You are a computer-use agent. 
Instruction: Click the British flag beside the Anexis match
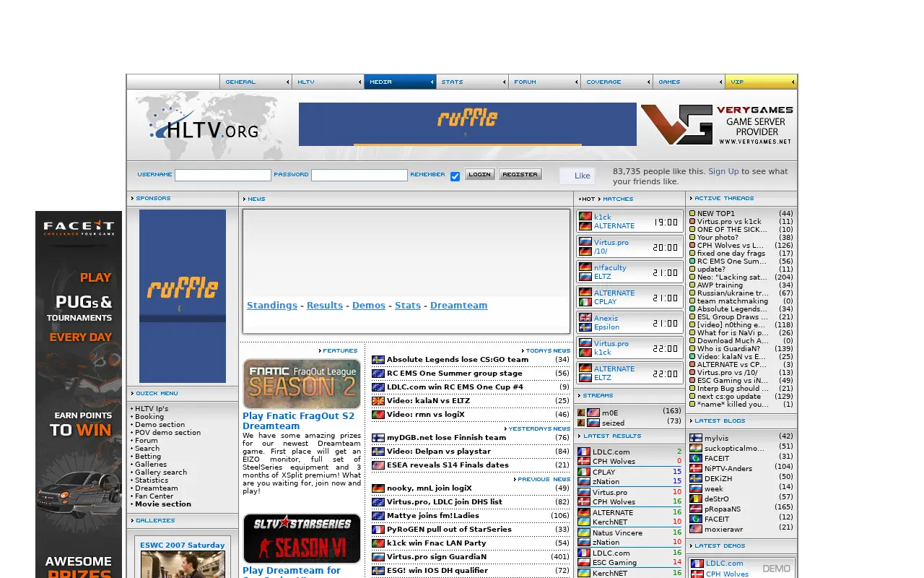tap(585, 318)
